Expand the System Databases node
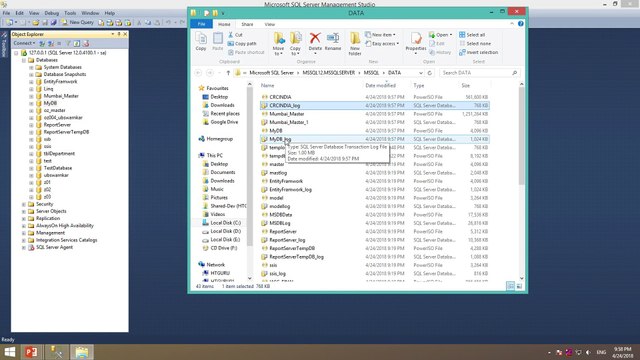Image resolution: width=640 pixels, height=360 pixels. point(31,67)
